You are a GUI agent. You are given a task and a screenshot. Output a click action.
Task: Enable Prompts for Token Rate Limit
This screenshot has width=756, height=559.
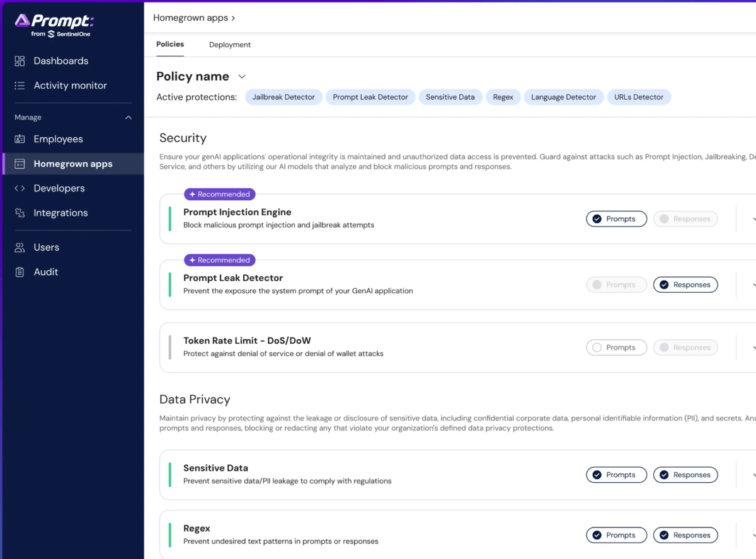pyautogui.click(x=616, y=347)
